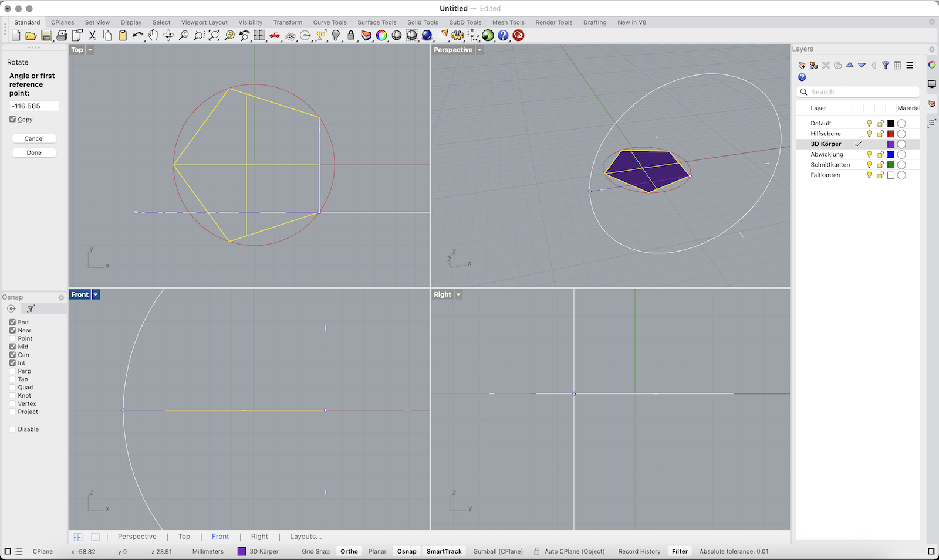
Task: Open the purple color swatch of 3D Körper
Action: (x=891, y=144)
